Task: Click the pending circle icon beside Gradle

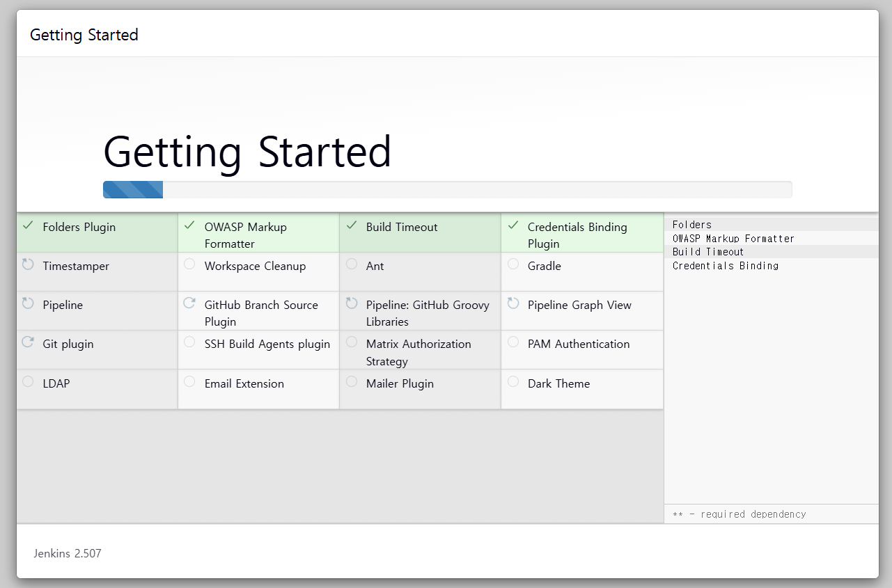Action: point(513,264)
